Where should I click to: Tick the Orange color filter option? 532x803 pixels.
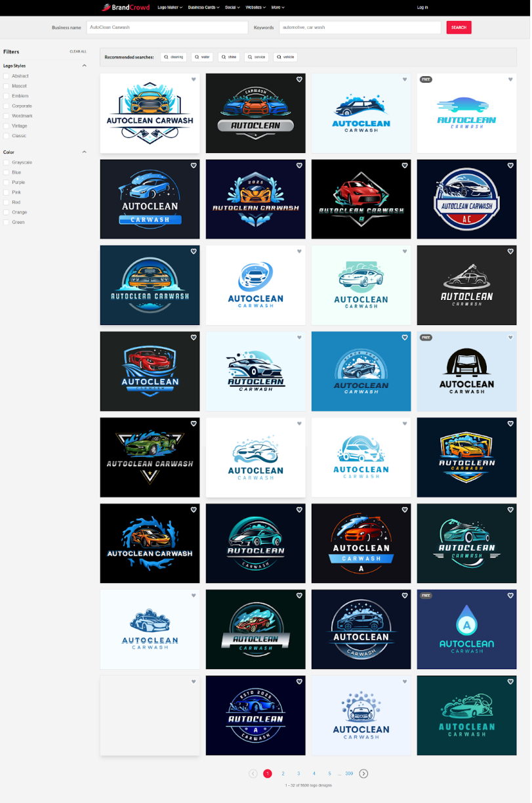[x=7, y=212]
